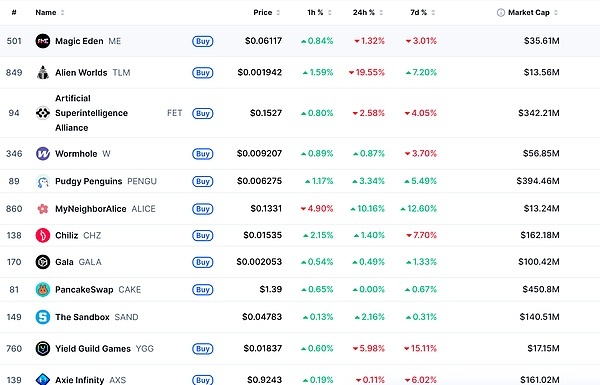The image size is (600, 385).
Task: Sort by 24h % change
Action: pos(368,13)
